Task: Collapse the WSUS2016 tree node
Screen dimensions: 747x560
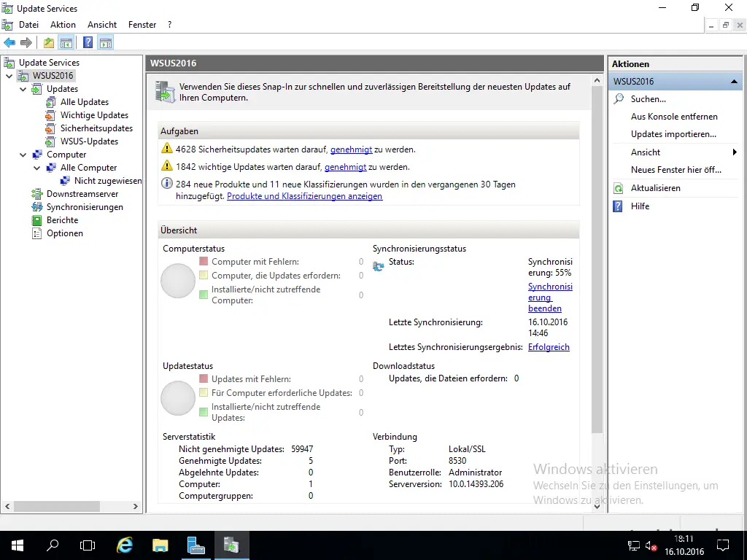Action: (x=9, y=76)
